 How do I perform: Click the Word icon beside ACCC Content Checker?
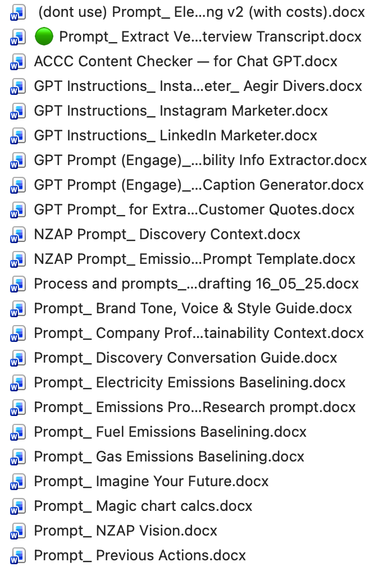(x=17, y=61)
